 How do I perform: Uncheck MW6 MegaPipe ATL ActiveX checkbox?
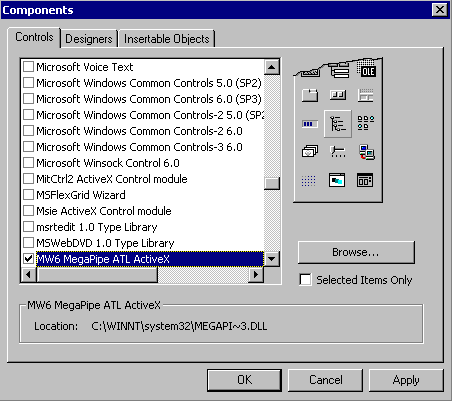click(29, 259)
